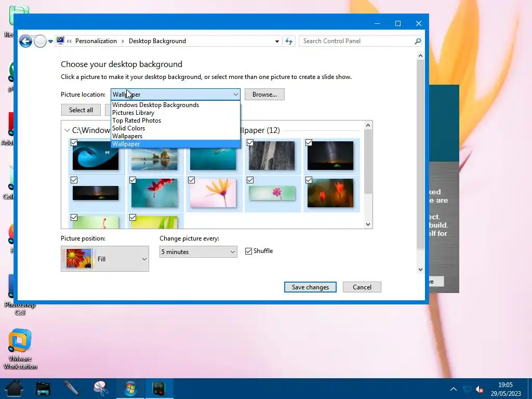Toggle the Shuffle checkbox
Viewport: 532px width, 399px height.
[248, 251]
